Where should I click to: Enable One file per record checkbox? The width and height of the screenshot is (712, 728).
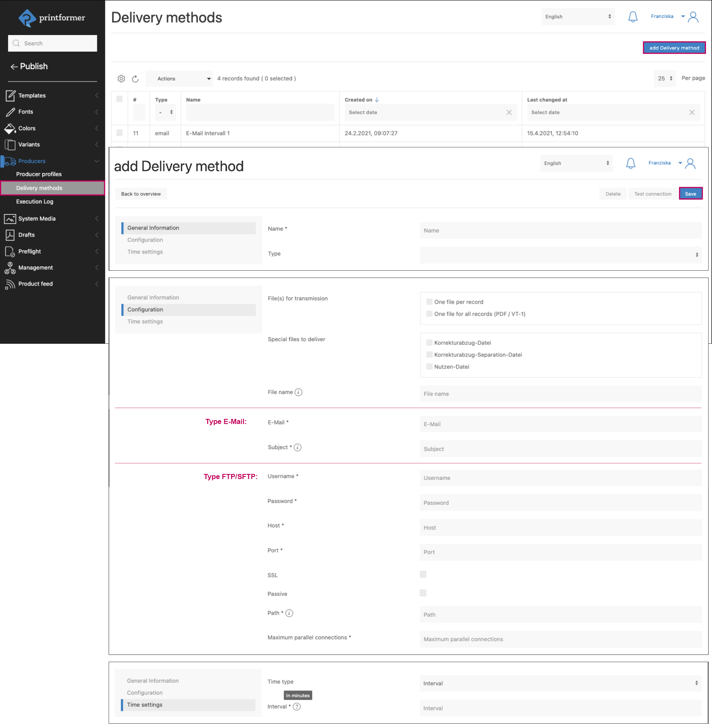(x=429, y=302)
